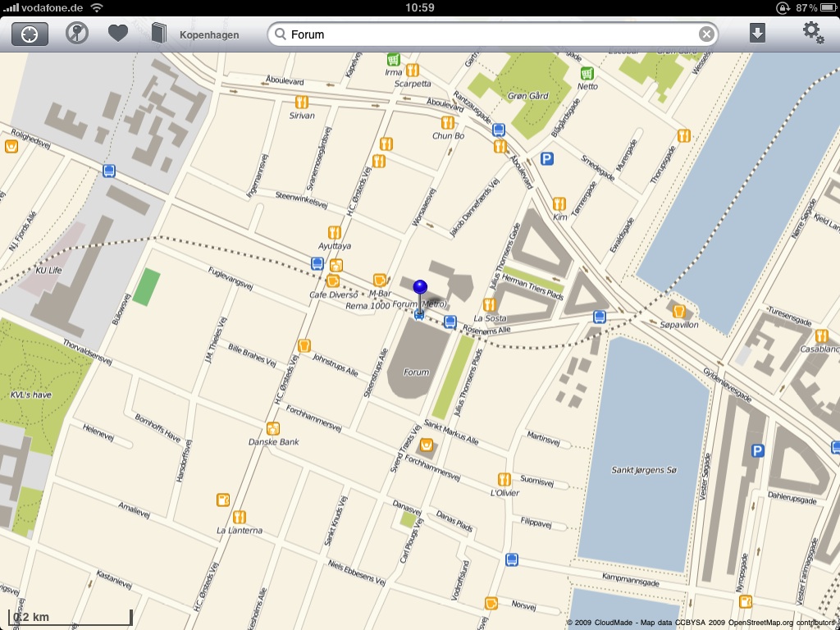
Task: Open map downloads via arrow icon
Action: click(x=757, y=34)
